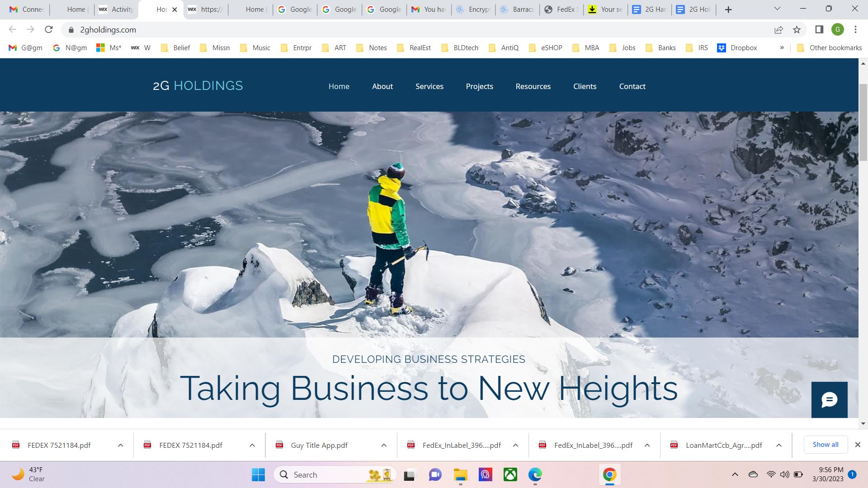Expand options for Guy Title App.pdf download
868x488 pixels.
point(384,445)
